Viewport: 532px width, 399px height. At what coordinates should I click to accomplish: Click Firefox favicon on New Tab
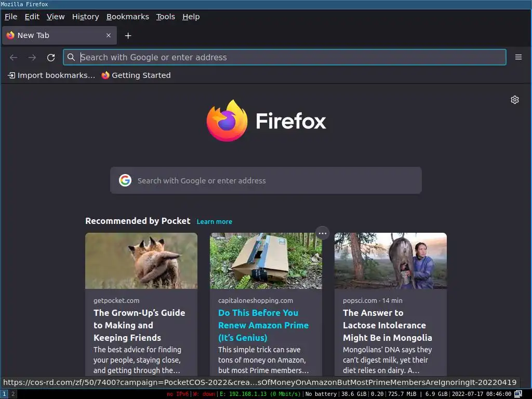coord(10,35)
